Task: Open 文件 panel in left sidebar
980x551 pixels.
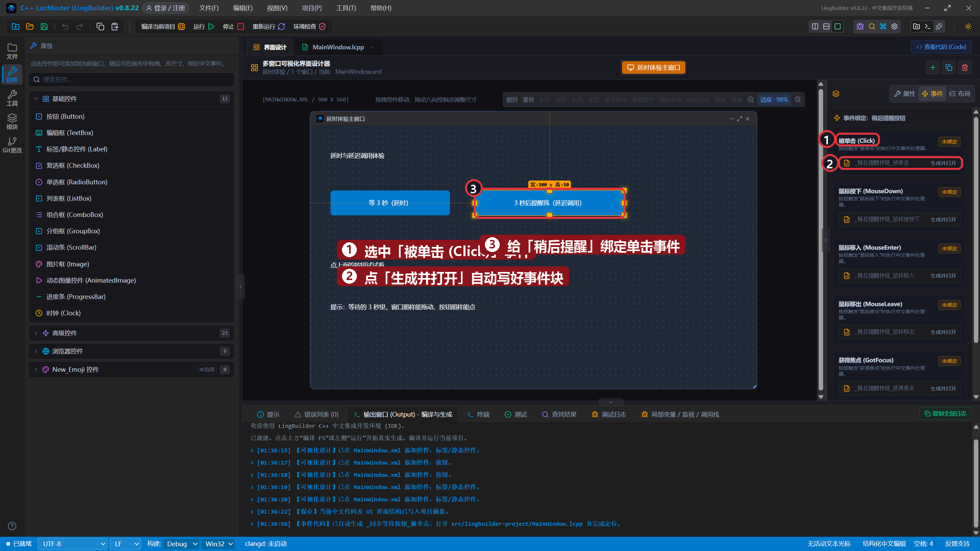Action: [12, 51]
